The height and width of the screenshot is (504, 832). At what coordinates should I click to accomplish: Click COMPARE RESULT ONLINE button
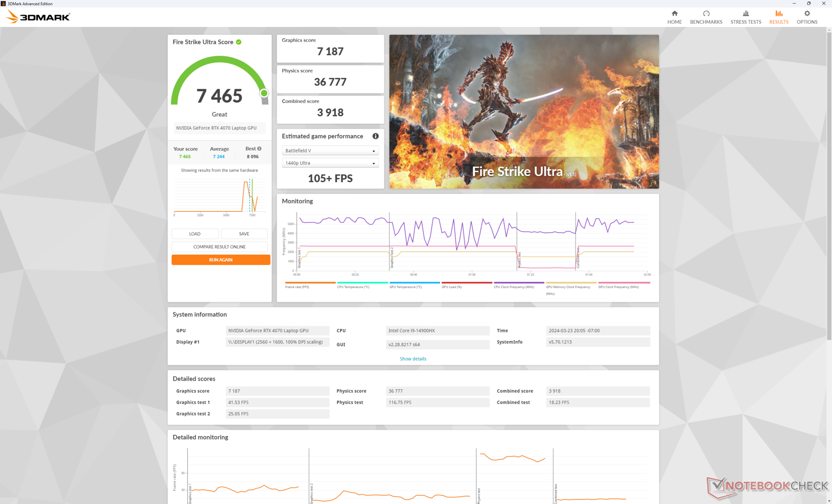click(x=219, y=247)
